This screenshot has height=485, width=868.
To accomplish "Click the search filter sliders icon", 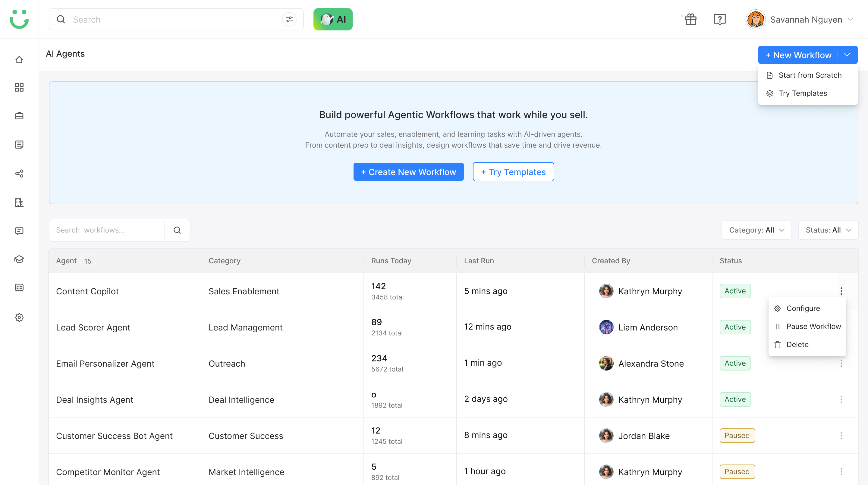I will (289, 20).
